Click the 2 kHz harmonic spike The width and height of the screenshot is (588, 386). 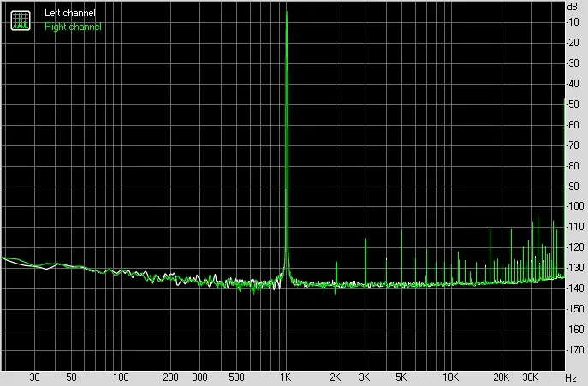336,274
